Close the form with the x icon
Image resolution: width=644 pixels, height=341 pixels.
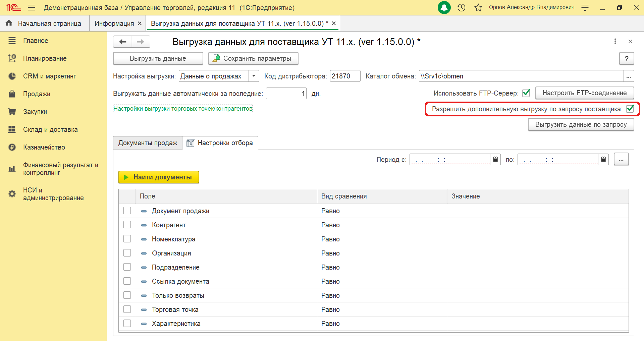[630, 41]
